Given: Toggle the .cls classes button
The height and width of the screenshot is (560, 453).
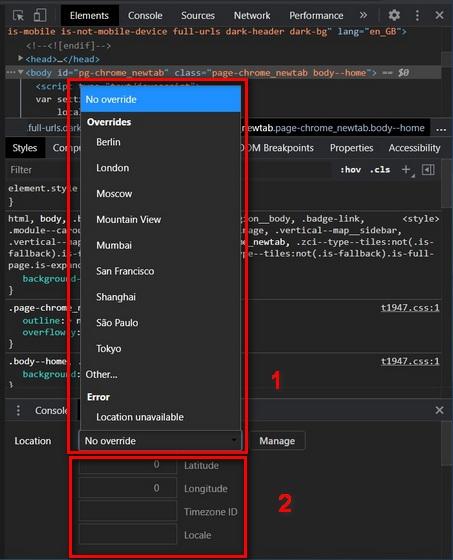Looking at the screenshot, I should click(x=380, y=170).
